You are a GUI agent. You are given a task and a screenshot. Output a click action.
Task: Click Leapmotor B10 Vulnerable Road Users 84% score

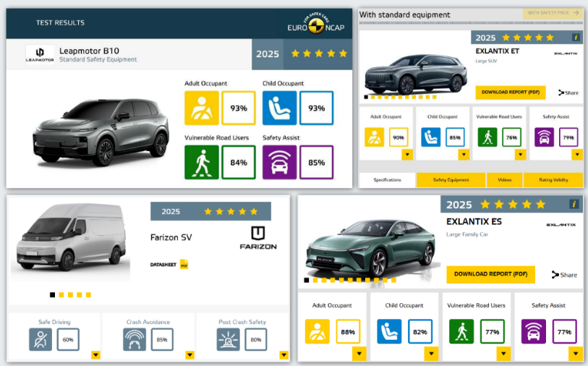239,162
